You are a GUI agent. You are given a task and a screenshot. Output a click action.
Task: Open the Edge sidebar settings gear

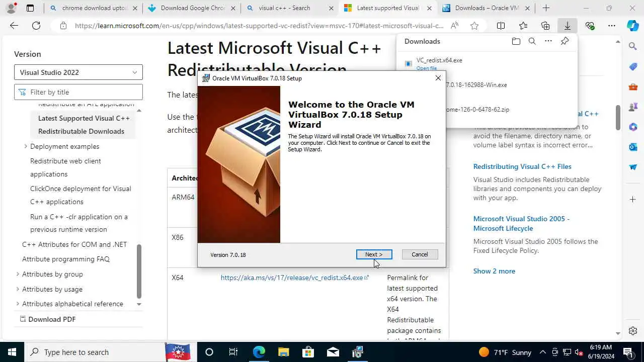(x=633, y=331)
